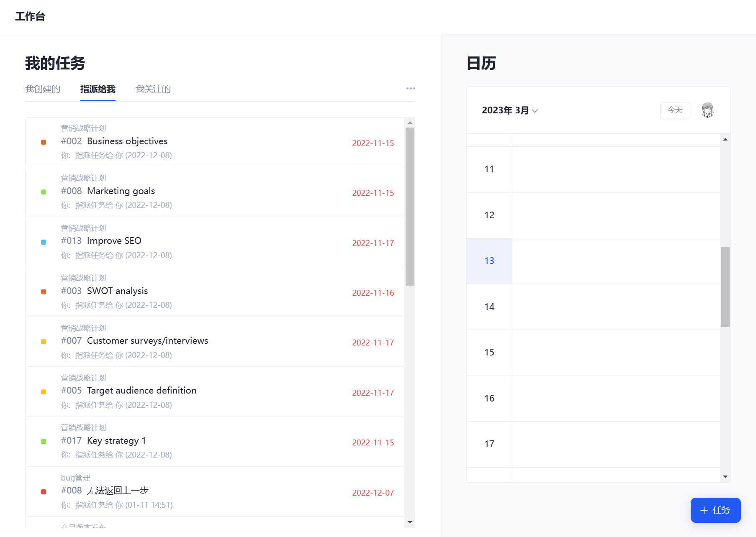The image size is (756, 537).
Task: Select the 指派给我 tab
Action: pyautogui.click(x=98, y=89)
